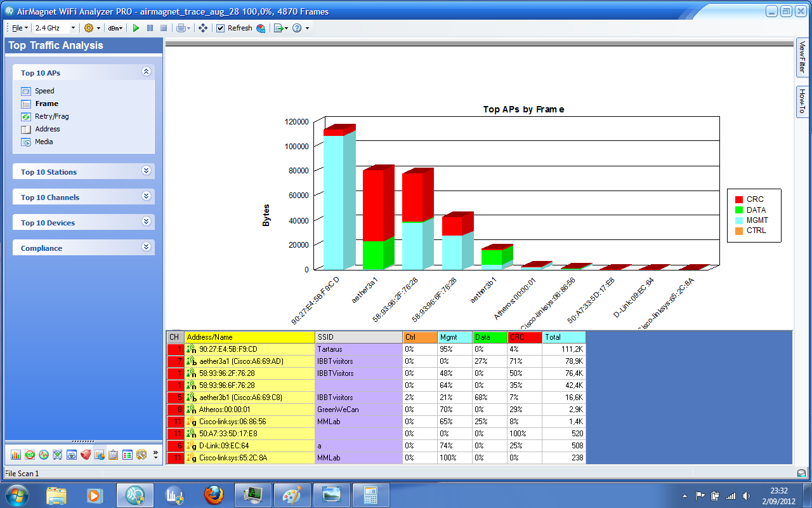Open the AirWISE screen cloud icon
812x508 pixels.
click(71, 455)
